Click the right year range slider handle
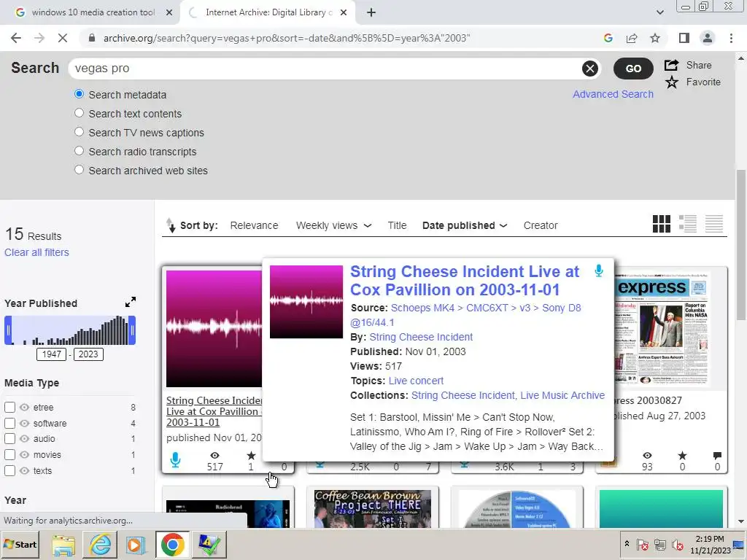 coord(132,330)
